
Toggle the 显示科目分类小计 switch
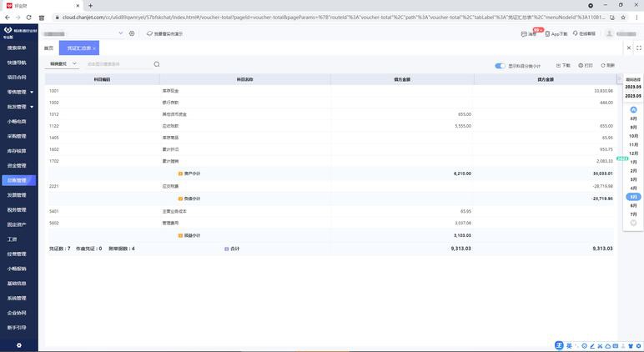point(500,66)
